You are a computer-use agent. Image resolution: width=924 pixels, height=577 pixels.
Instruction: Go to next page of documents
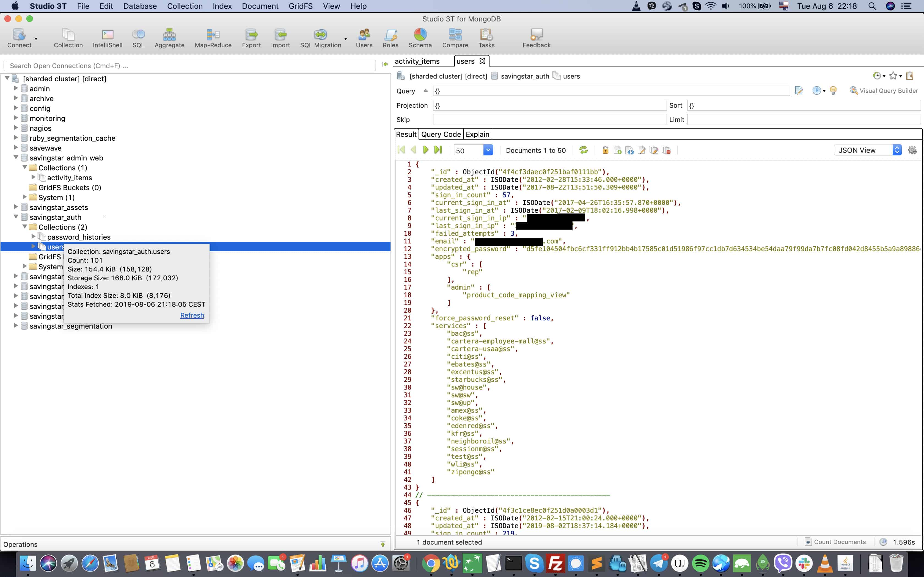[x=426, y=150]
